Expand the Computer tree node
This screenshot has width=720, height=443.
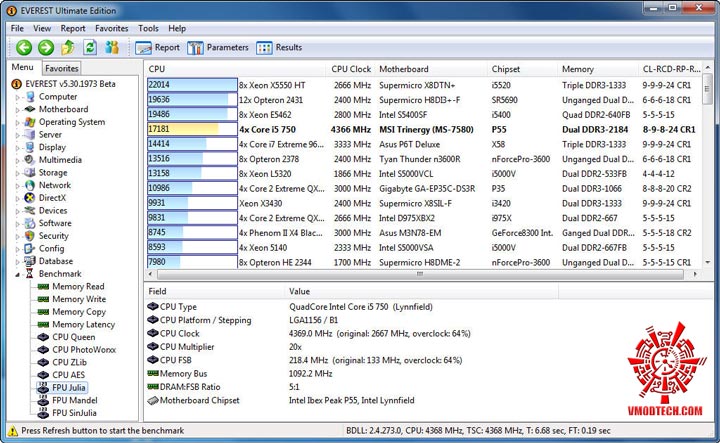tap(17, 97)
